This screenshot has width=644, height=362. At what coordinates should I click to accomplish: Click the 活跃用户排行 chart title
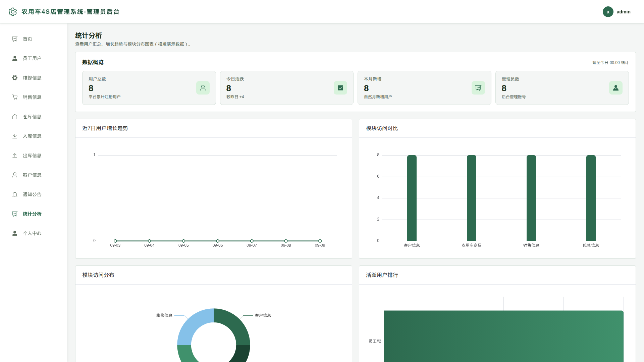click(382, 275)
